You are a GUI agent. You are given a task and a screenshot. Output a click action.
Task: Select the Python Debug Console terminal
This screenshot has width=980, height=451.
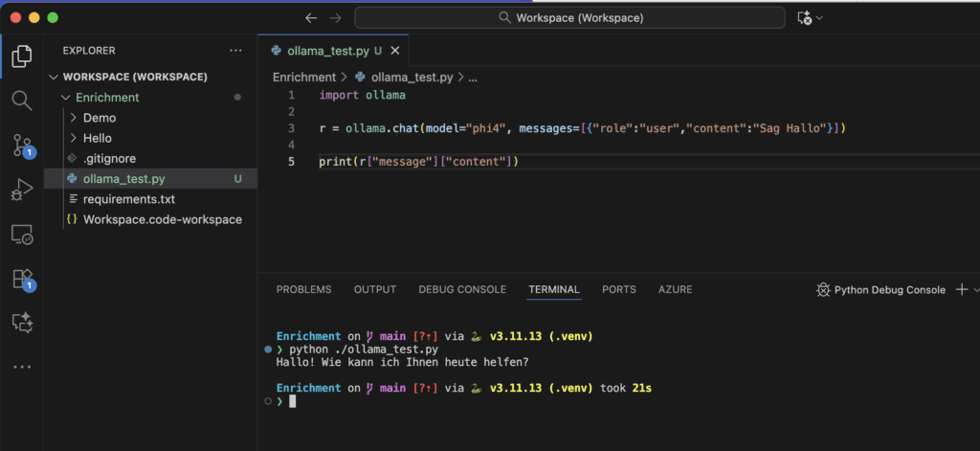point(880,289)
